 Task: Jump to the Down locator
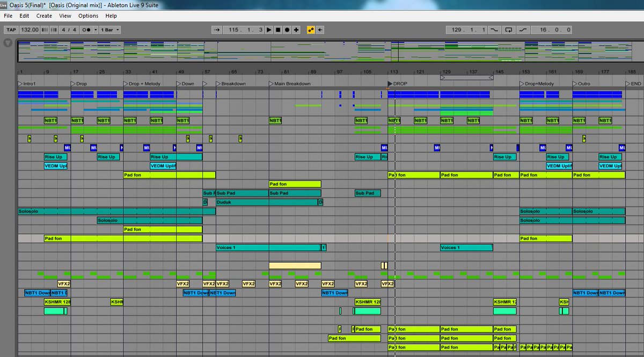[x=186, y=84]
